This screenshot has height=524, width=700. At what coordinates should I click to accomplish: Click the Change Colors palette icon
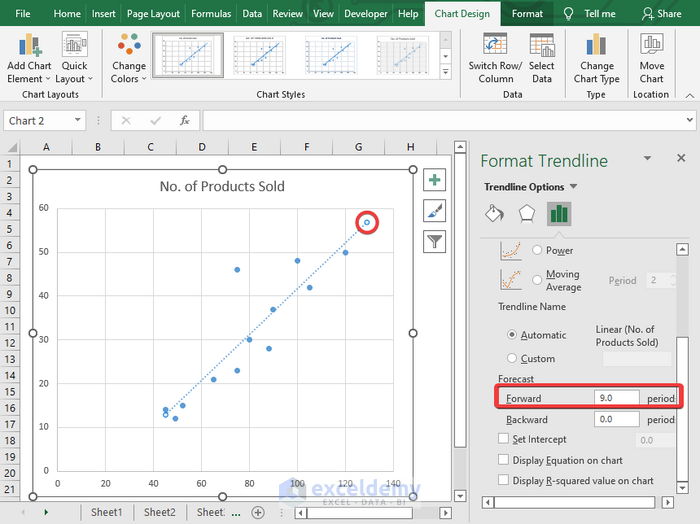(x=128, y=46)
